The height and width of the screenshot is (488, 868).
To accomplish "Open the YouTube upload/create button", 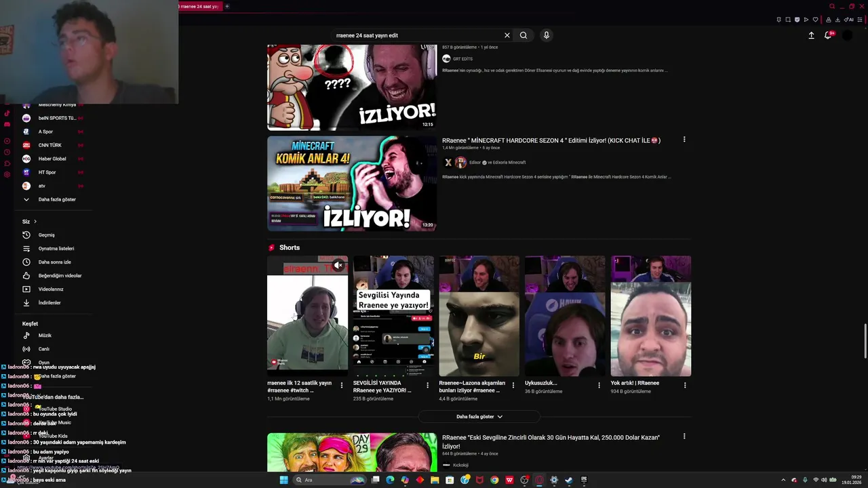I will 811,35.
